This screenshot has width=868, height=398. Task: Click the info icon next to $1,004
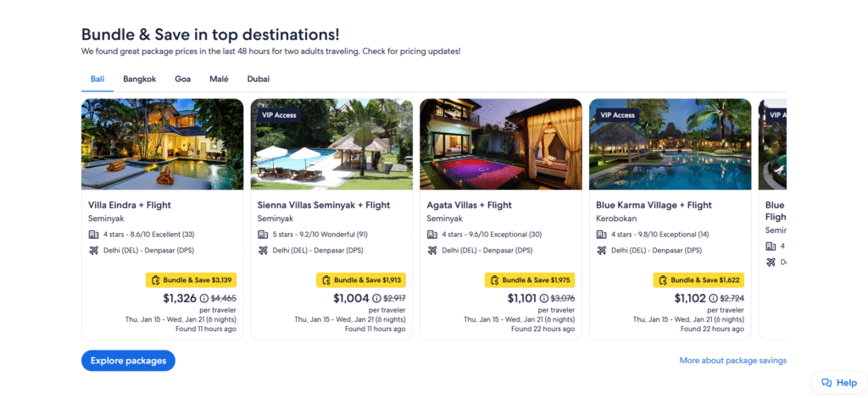point(377,298)
